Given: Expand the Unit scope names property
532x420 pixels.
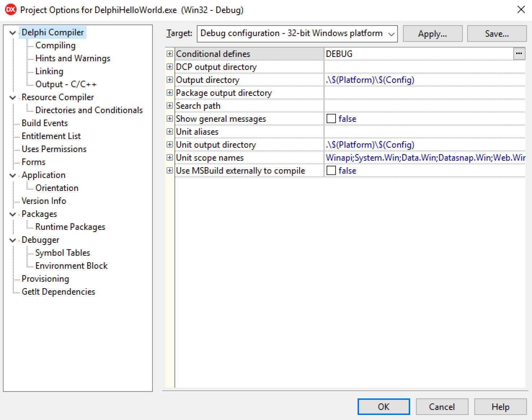Looking at the screenshot, I should [x=170, y=157].
